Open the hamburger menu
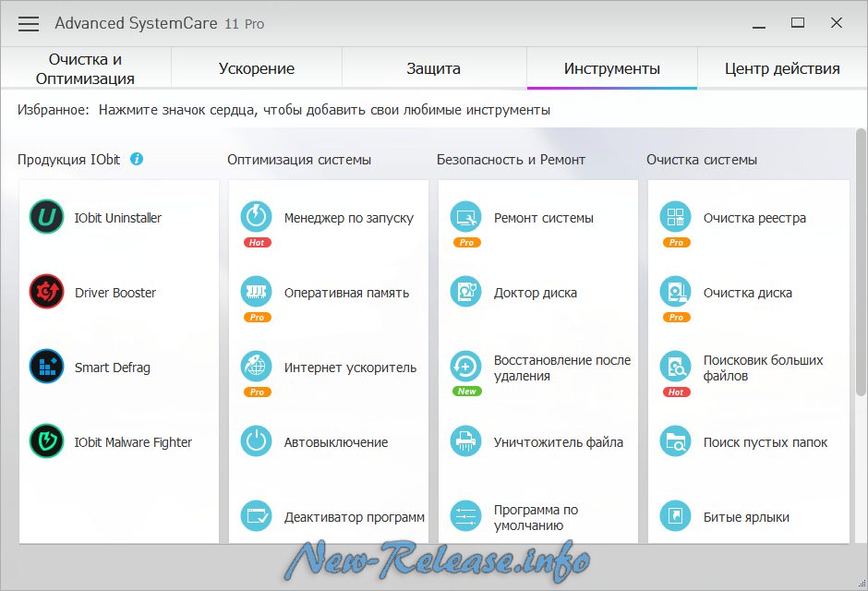 point(29,24)
